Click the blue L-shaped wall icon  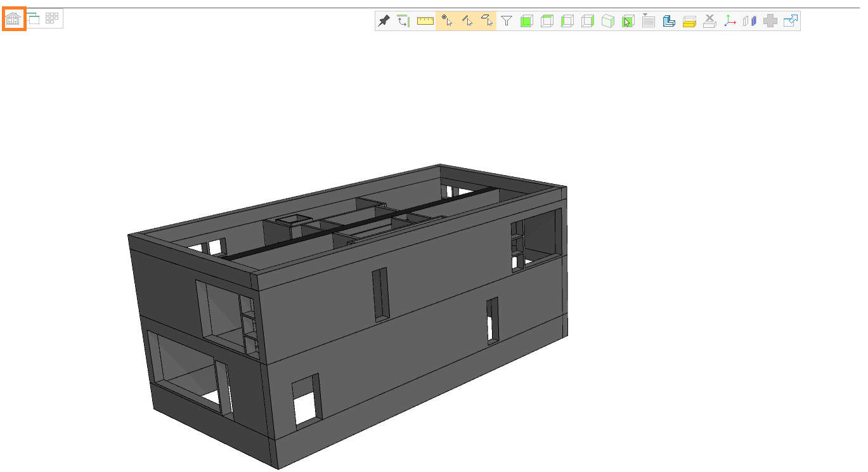(668, 21)
